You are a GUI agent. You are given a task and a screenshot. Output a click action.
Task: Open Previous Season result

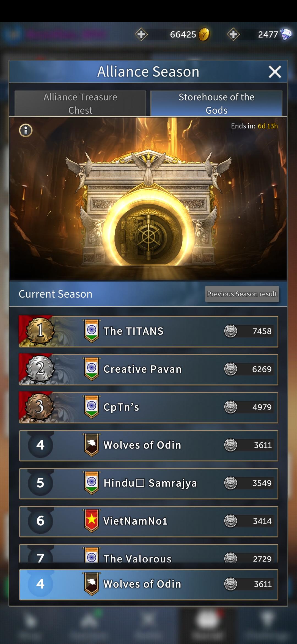[242, 294]
